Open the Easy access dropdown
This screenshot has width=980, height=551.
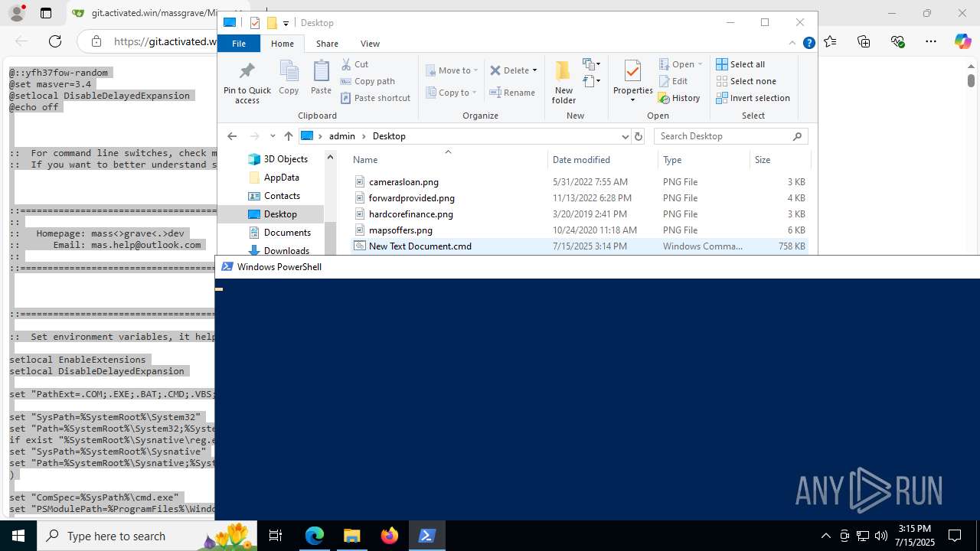click(592, 81)
